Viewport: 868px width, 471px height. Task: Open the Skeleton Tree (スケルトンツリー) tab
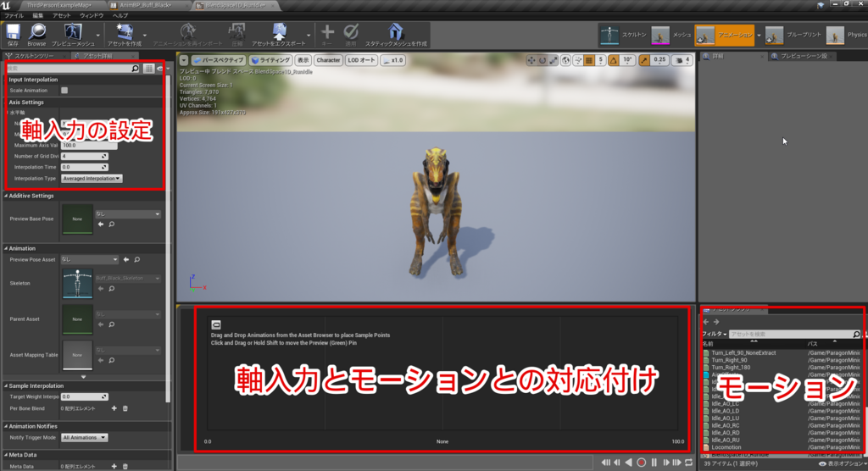point(34,56)
